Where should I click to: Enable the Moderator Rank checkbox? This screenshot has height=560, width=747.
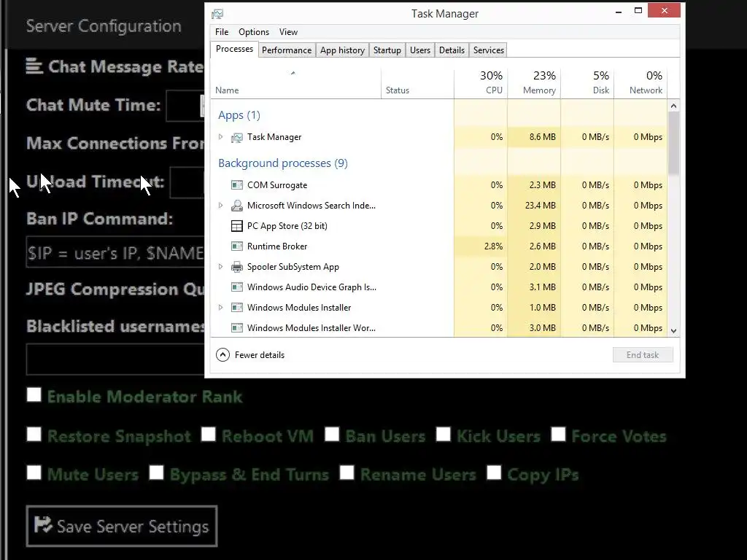coord(34,394)
